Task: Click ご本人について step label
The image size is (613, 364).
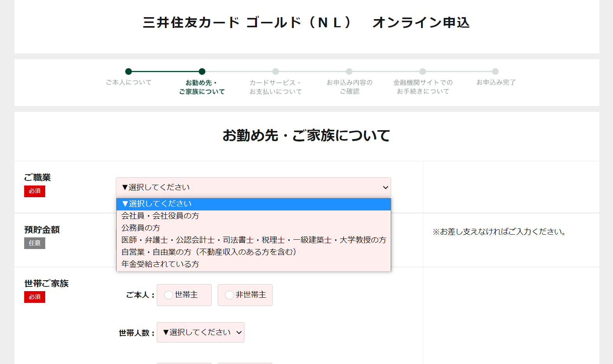Action: (129, 83)
